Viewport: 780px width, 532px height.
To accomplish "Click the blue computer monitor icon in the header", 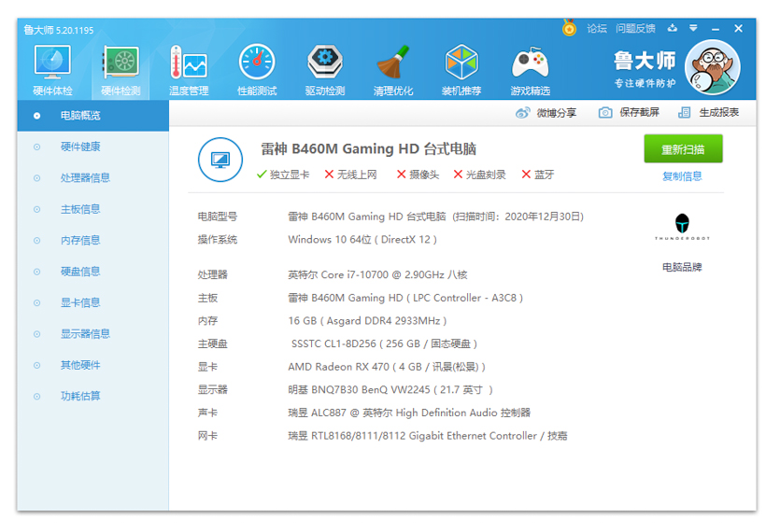I will pyautogui.click(x=220, y=161).
